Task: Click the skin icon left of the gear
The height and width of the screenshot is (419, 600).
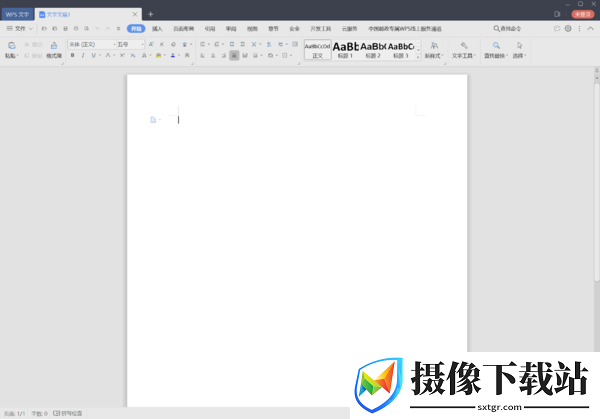Action: click(557, 28)
